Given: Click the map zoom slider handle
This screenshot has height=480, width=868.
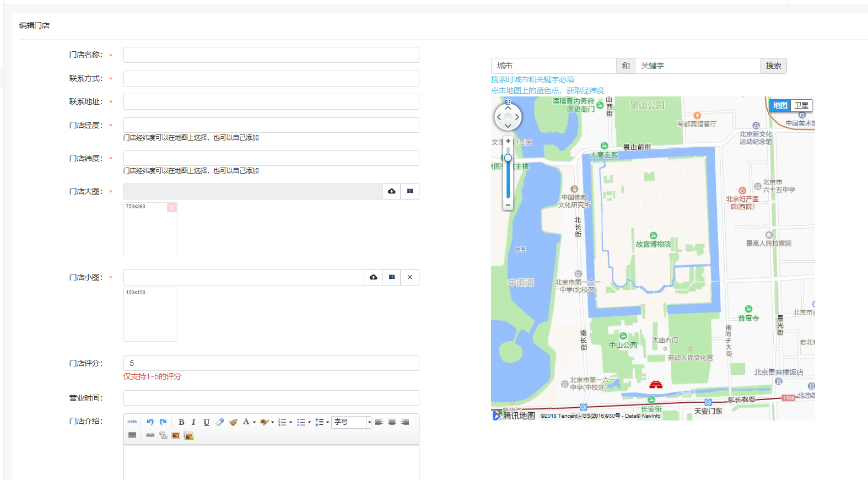Looking at the screenshot, I should tap(508, 158).
